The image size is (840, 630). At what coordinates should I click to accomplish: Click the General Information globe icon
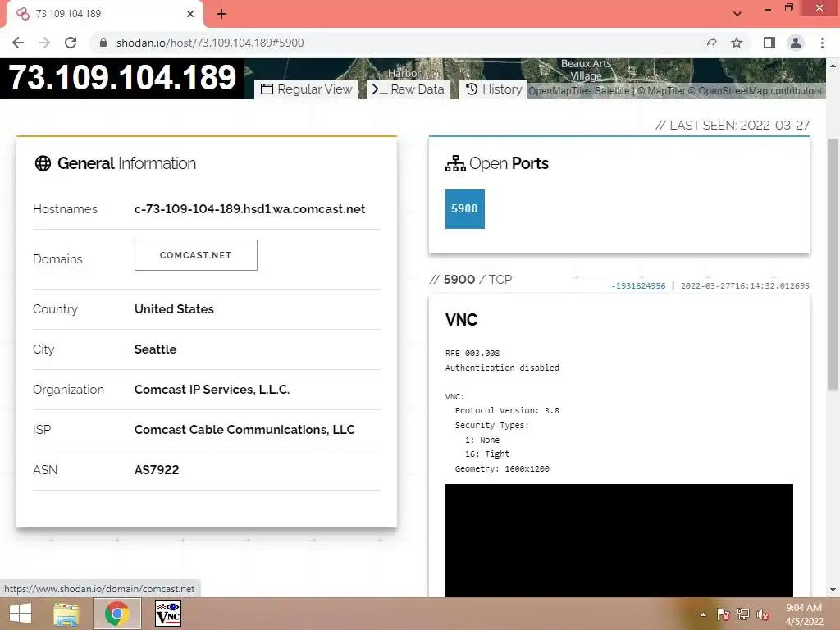pyautogui.click(x=43, y=163)
